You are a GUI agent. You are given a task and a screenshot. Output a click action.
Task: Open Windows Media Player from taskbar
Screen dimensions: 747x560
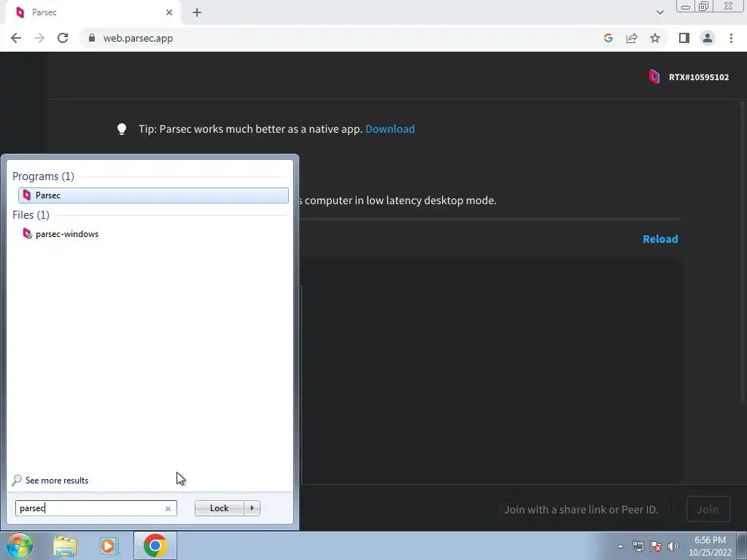click(109, 546)
